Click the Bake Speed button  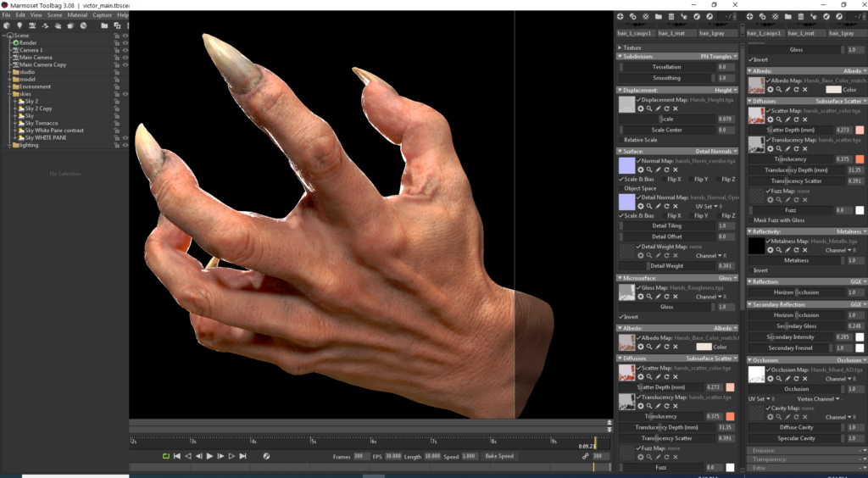(x=499, y=457)
